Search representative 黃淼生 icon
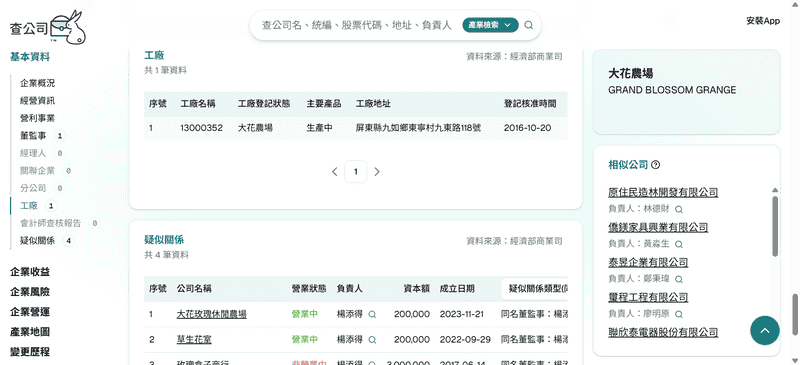 679,244
